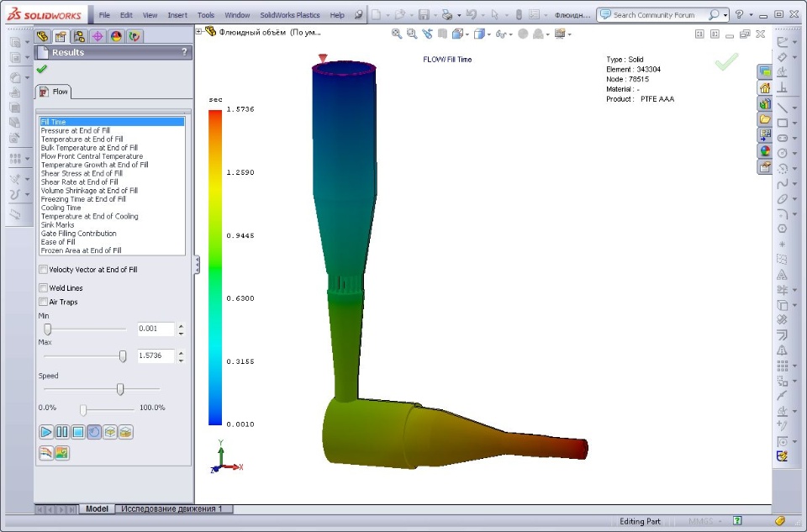The width and height of the screenshot is (807, 532).
Task: Open the Hide/Show Items dropdown arrow
Action: tap(510, 34)
